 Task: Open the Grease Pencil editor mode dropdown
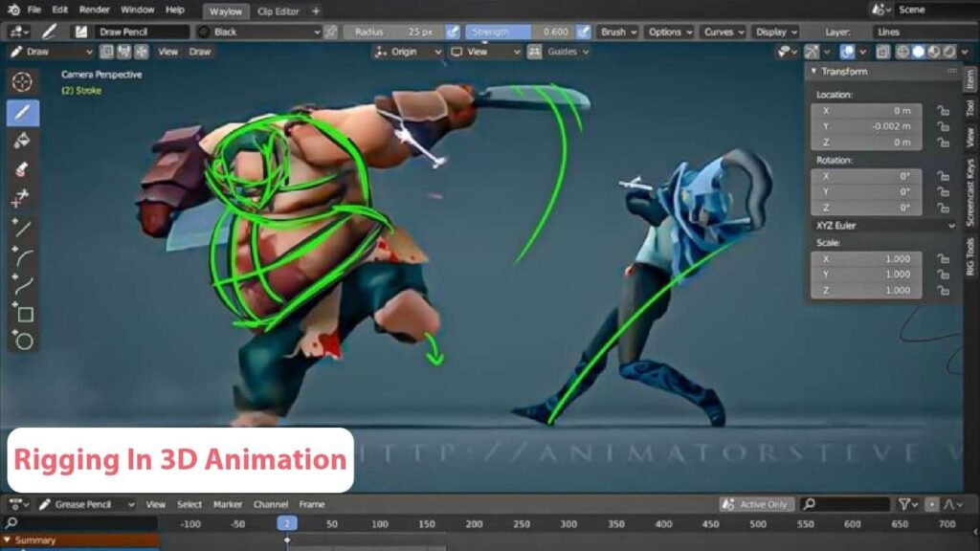pyautogui.click(x=86, y=504)
